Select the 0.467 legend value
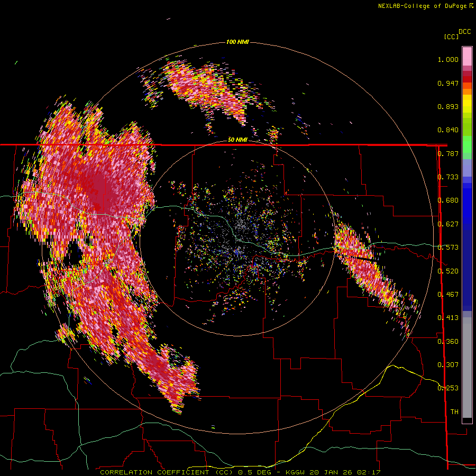This screenshot has width=476, height=476. (448, 295)
